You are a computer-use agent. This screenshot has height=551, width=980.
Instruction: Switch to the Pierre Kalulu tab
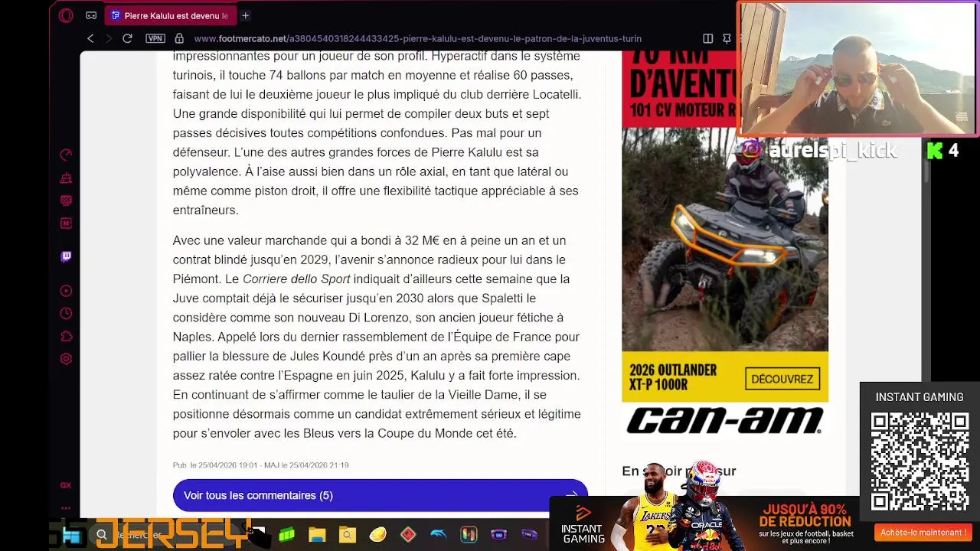[x=170, y=15]
